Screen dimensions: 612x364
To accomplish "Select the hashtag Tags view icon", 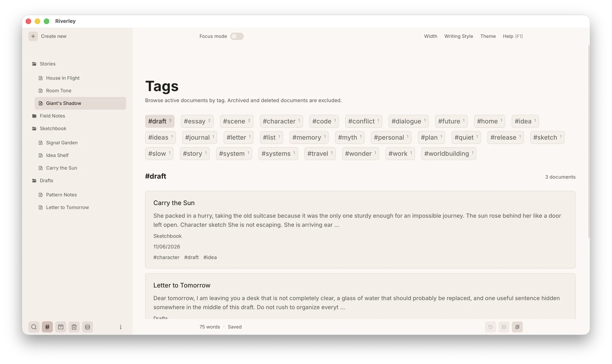I will coord(47,327).
